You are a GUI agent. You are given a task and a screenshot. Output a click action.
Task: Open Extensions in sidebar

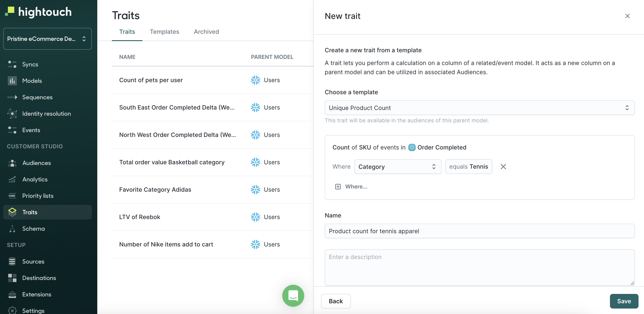click(x=47, y=294)
